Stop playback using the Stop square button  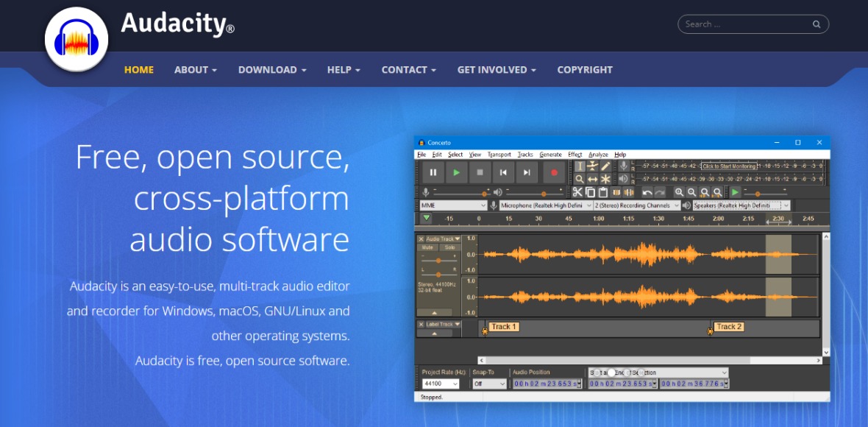(x=480, y=172)
